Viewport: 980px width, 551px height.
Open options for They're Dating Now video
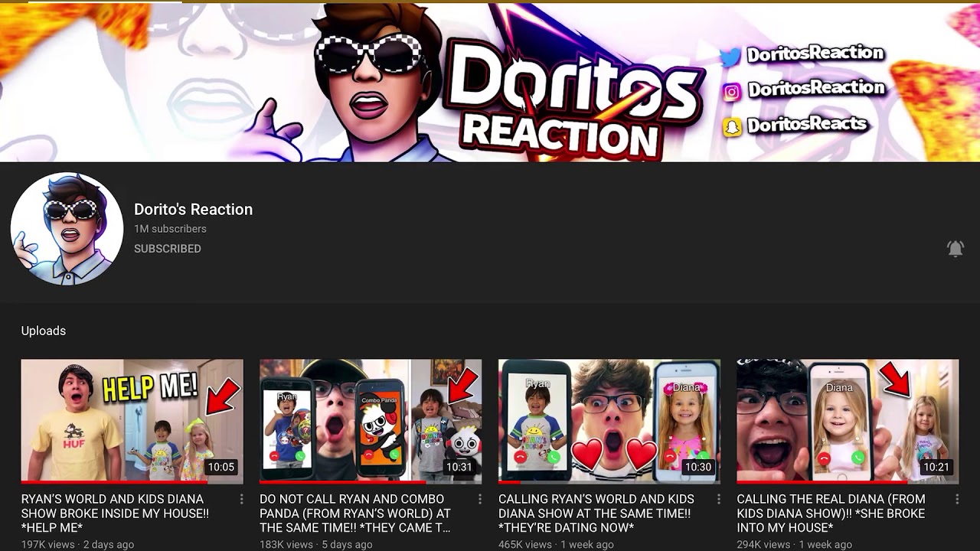pos(718,499)
